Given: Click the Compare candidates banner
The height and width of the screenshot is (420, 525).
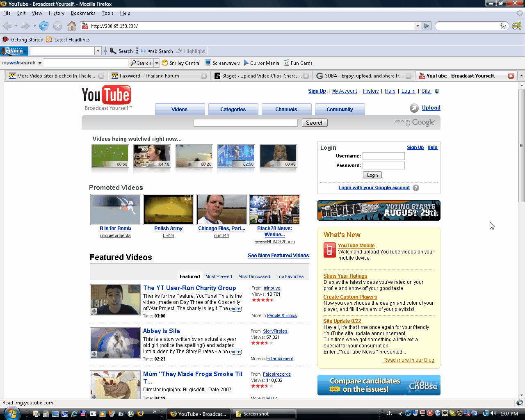Looking at the screenshot, I should click(x=379, y=385).
